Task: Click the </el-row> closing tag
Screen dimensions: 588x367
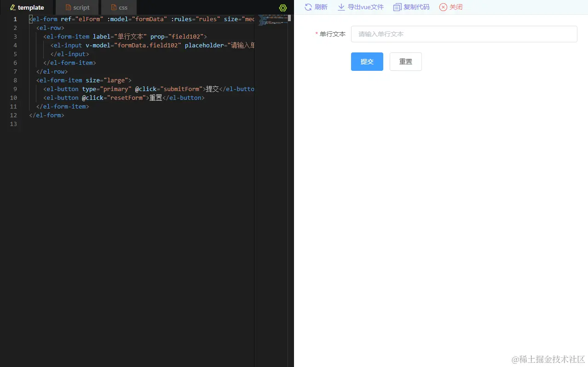Action: (52, 72)
